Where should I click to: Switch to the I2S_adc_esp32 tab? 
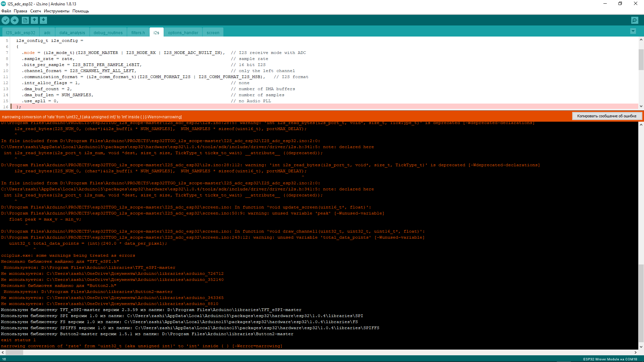click(20, 33)
